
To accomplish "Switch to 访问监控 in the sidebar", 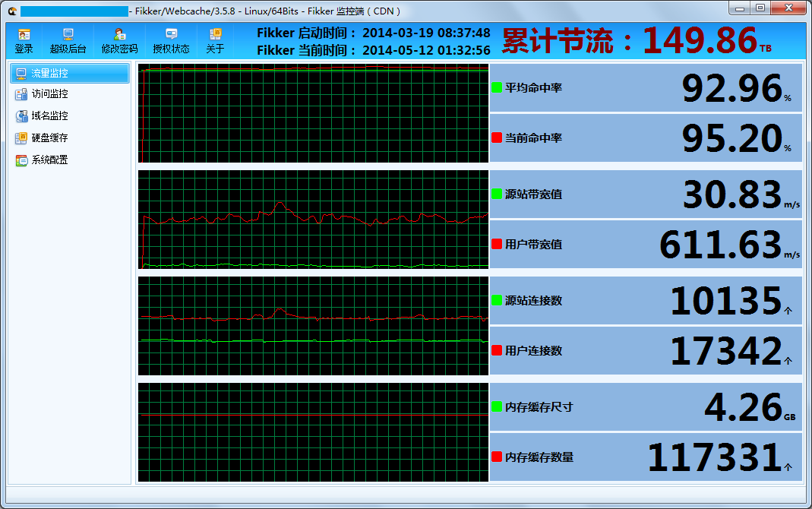I will (x=49, y=94).
